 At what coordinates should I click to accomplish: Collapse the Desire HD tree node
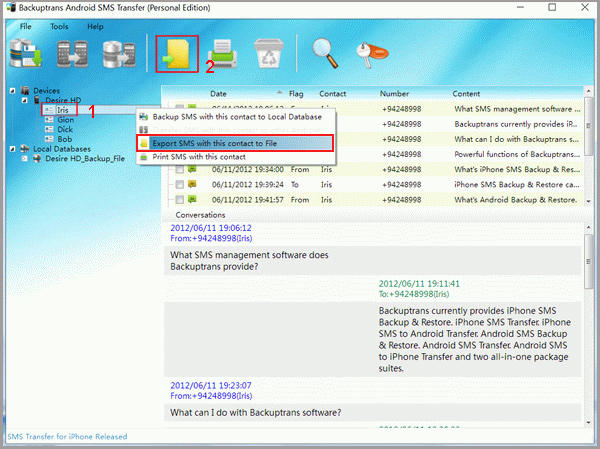click(x=24, y=100)
